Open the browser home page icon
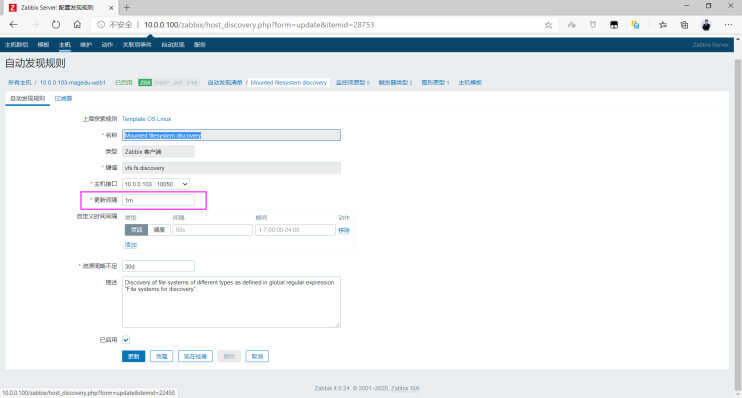The image size is (742, 398). coord(77,25)
